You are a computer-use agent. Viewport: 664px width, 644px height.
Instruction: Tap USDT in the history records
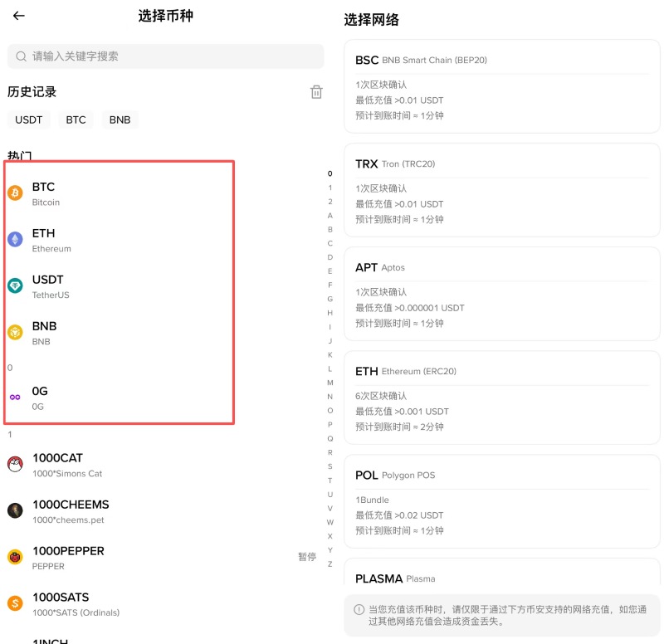click(x=28, y=120)
